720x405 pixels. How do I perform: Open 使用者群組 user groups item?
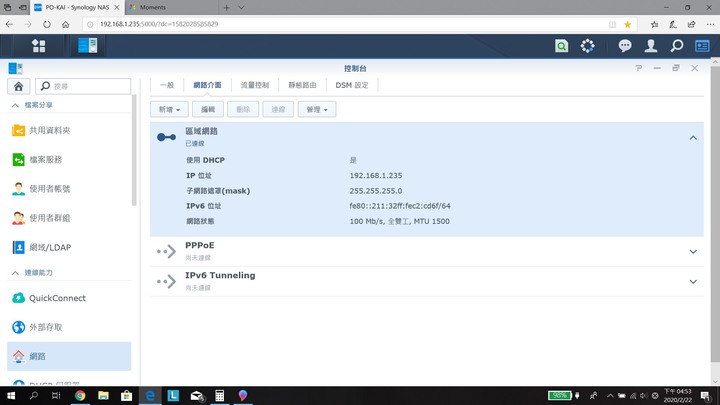click(69, 218)
